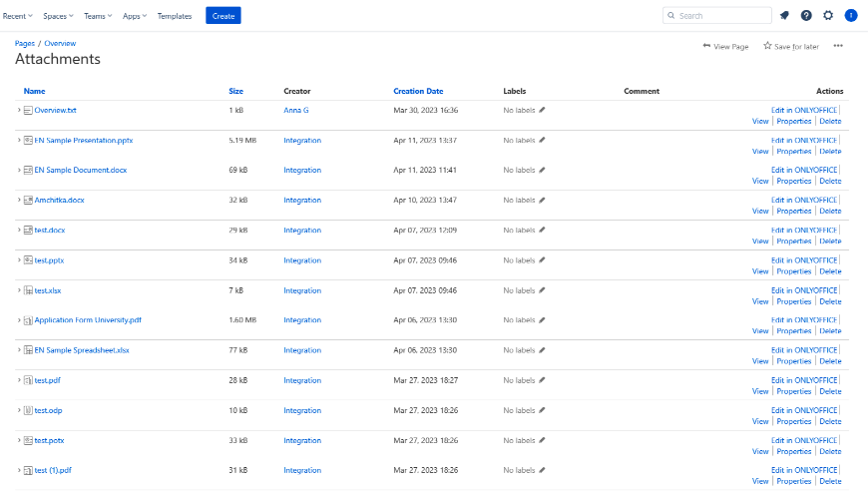Click into the Search field
The height and width of the screenshot is (493, 868).
[x=721, y=16]
